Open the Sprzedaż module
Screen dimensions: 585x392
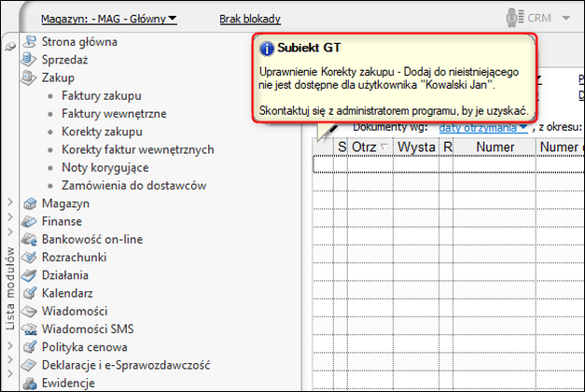click(x=64, y=60)
